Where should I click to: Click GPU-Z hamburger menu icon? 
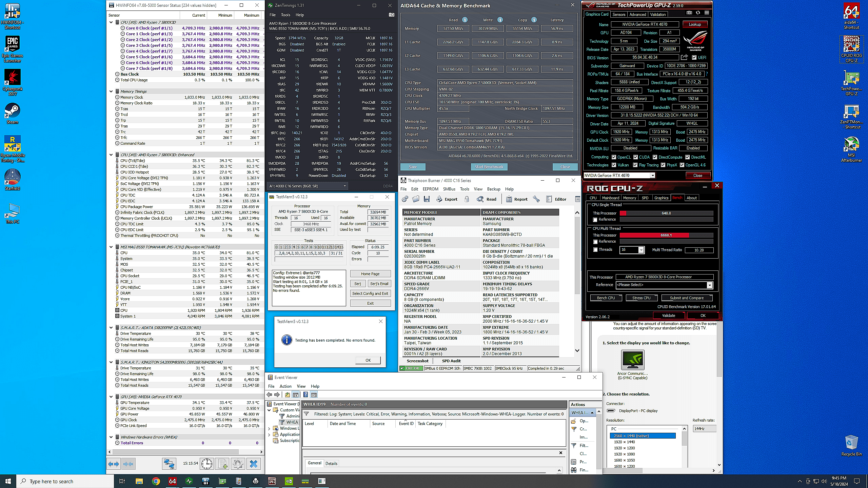[x=707, y=13]
